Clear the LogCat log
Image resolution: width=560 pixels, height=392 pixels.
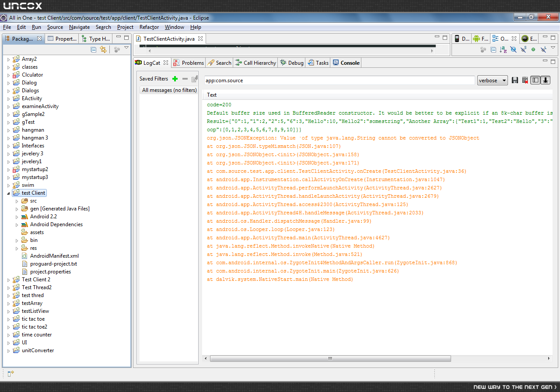pos(525,80)
